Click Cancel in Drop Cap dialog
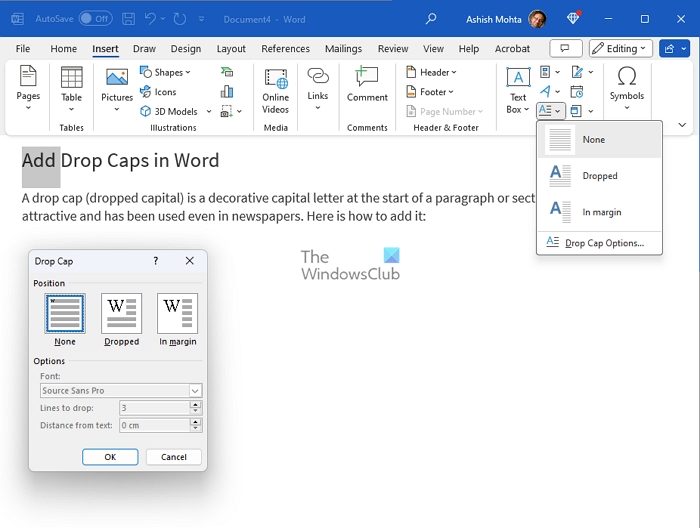The width and height of the screenshot is (700, 528). [174, 457]
